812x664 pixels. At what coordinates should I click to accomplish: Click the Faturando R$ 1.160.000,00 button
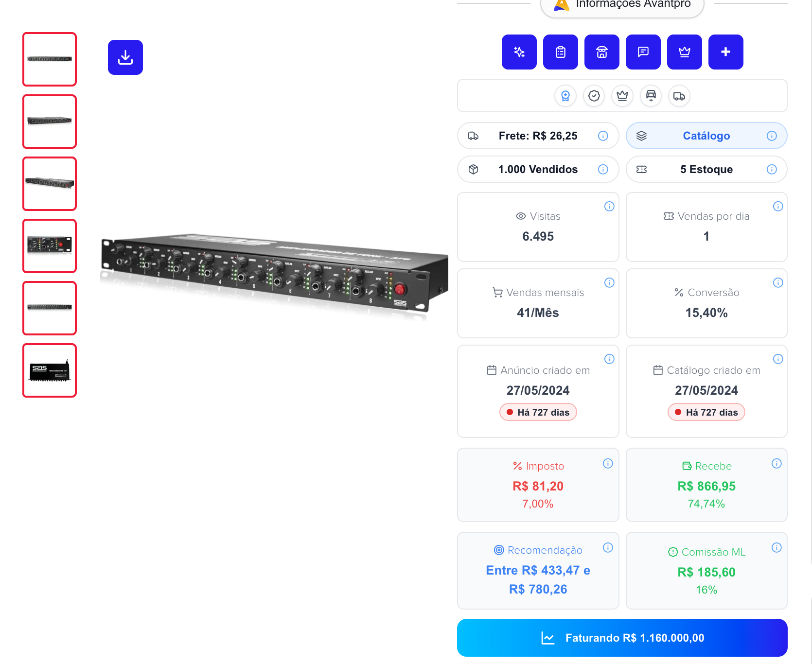coord(622,638)
